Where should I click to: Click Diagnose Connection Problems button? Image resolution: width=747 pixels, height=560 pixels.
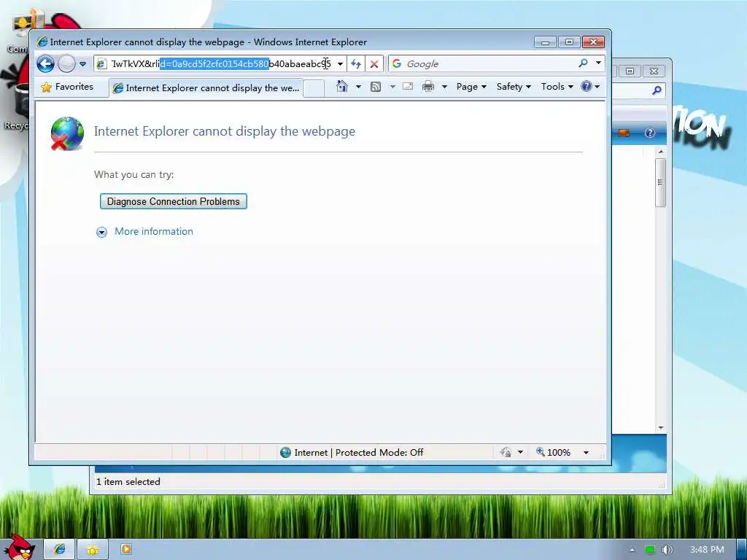[x=174, y=201]
